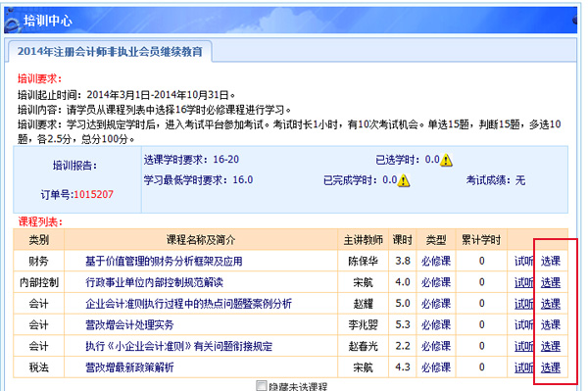The height and width of the screenshot is (391, 588).
Task: Click 必修课 type in the 赵耀 row
Action: [x=436, y=304]
